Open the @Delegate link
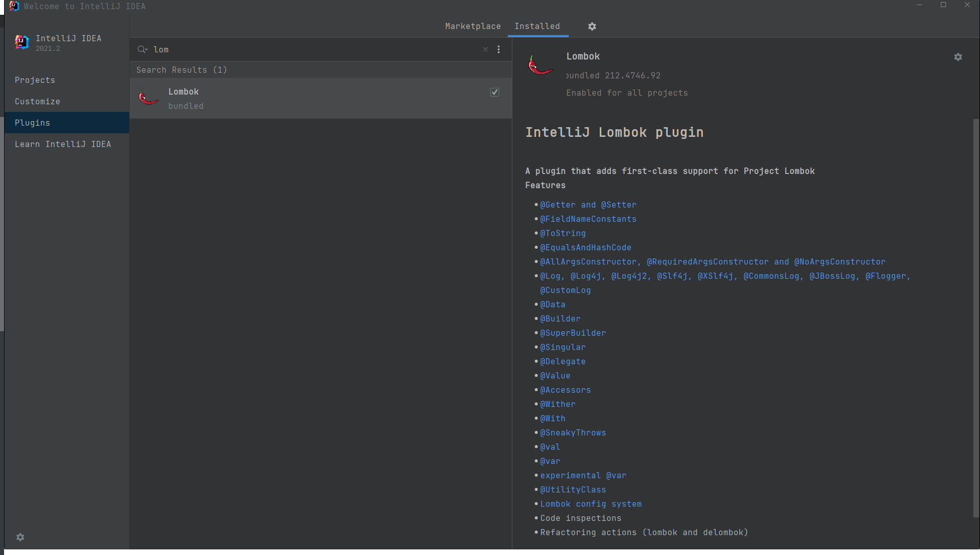 pyautogui.click(x=563, y=361)
